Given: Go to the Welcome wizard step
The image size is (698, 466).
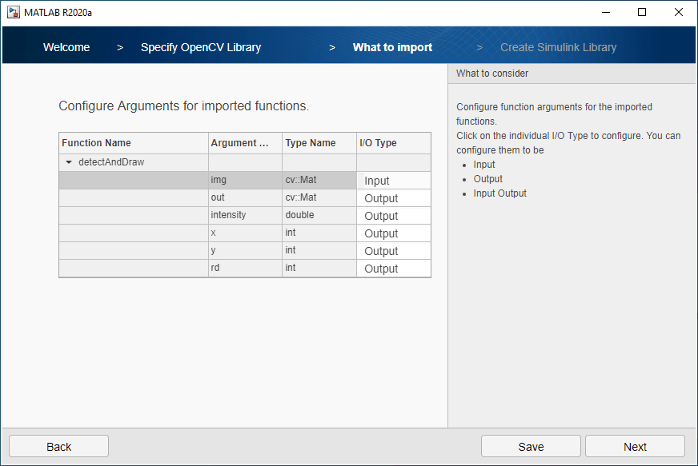Looking at the screenshot, I should point(66,47).
